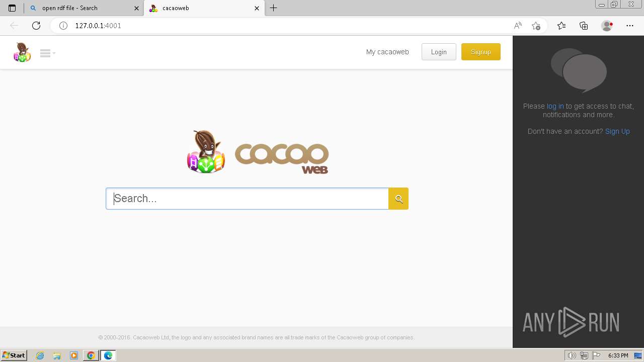644x362 pixels.
Task: Close the cacaoweb tab
Action: (257, 8)
